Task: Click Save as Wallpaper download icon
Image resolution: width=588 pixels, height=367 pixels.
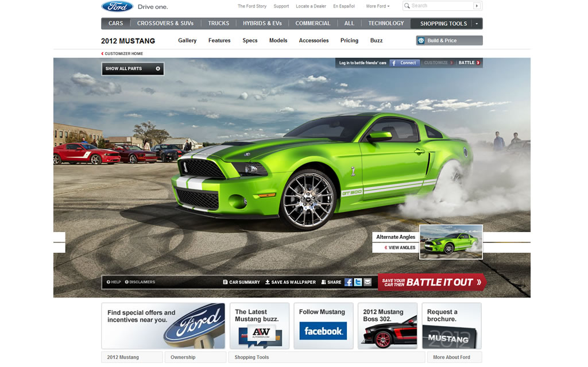Action: coord(268,282)
